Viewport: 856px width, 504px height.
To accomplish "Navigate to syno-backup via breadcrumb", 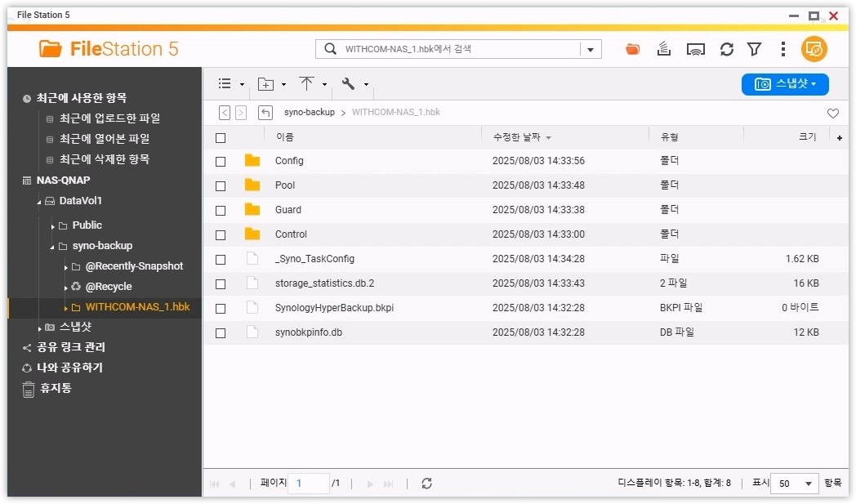I will (312, 112).
